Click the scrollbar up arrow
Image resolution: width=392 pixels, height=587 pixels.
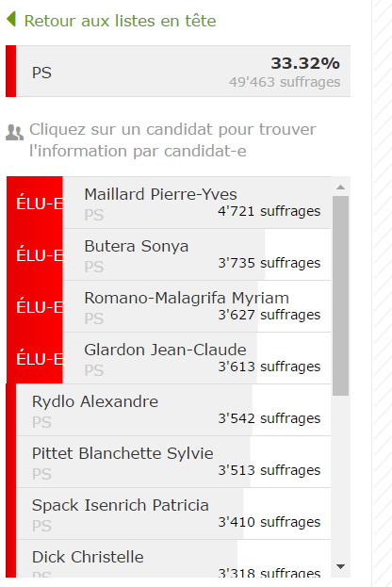[340, 188]
